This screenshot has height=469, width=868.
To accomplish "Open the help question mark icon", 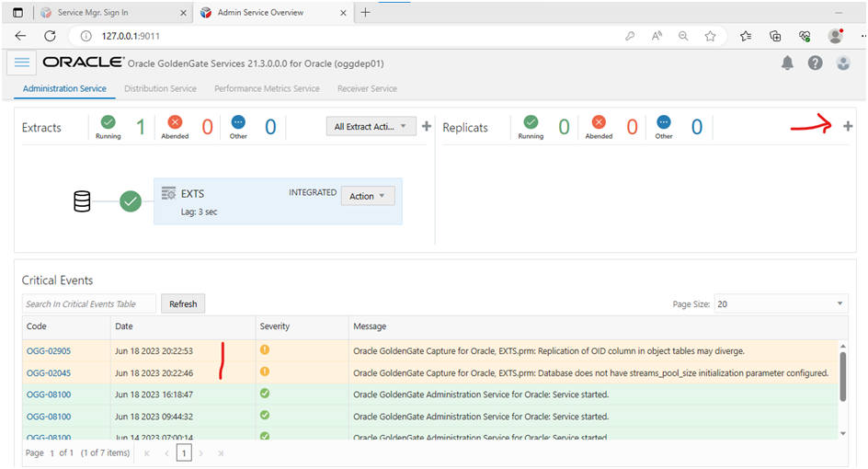I will click(x=815, y=63).
